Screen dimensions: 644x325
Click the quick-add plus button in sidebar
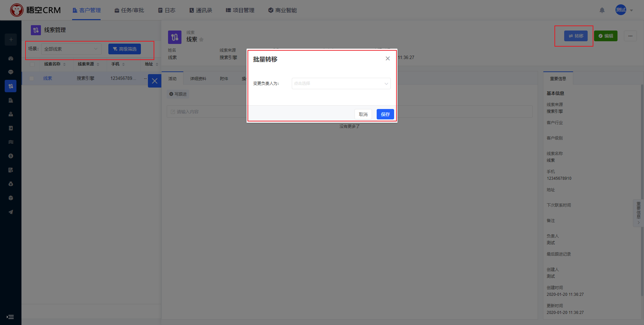11,40
